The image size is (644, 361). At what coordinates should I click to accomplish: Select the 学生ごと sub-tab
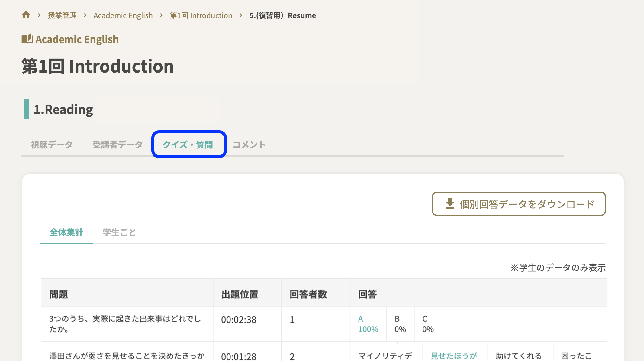[119, 232]
